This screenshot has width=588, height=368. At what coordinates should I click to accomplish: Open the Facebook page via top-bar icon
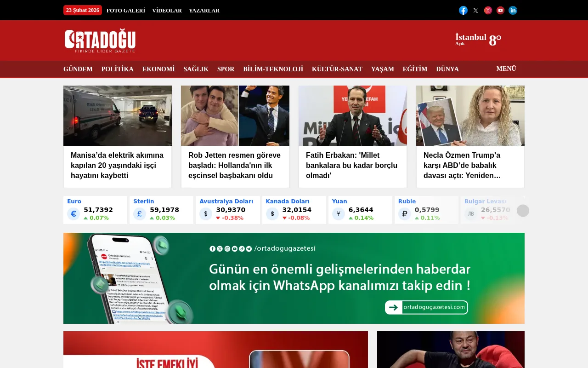click(463, 10)
